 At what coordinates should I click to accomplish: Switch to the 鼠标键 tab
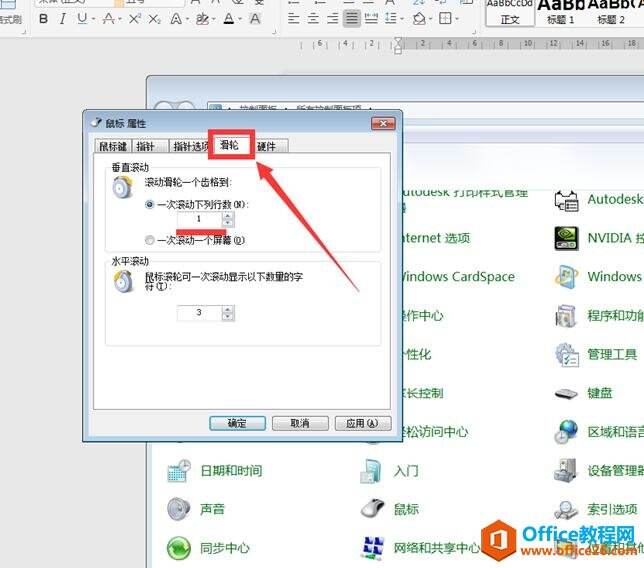coord(113,146)
